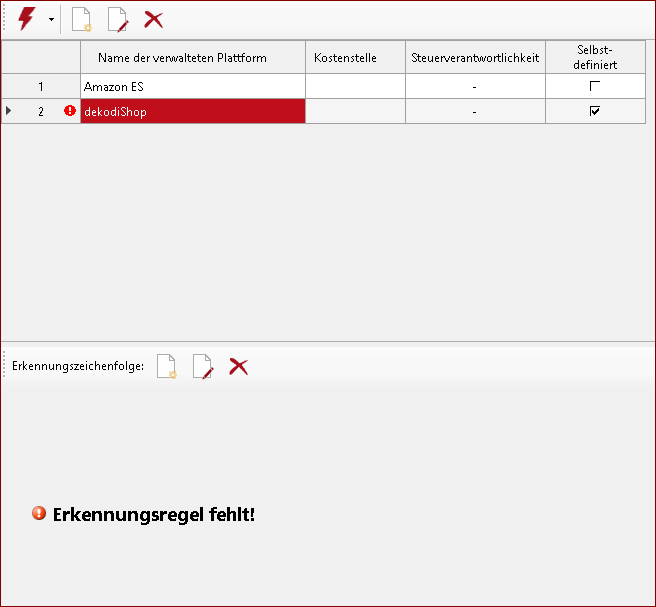Viewport: 656px width, 607px height.
Task: Click row header number 1
Action: point(41,87)
